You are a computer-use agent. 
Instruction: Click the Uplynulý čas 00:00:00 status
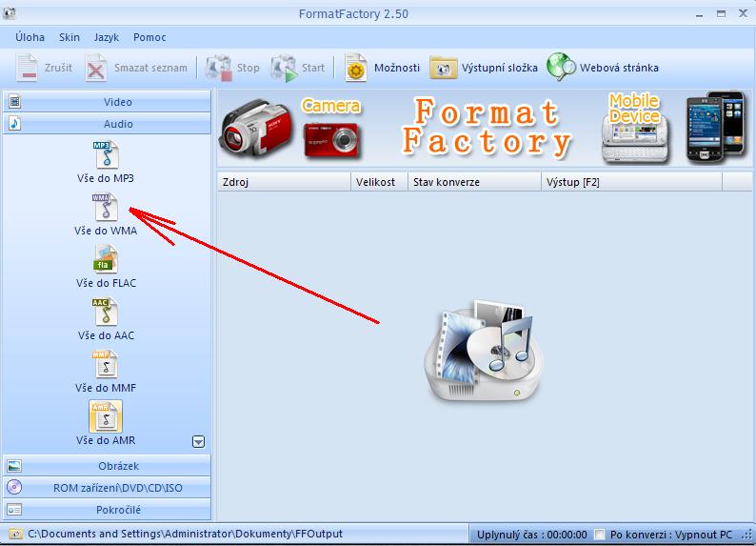[x=532, y=535]
